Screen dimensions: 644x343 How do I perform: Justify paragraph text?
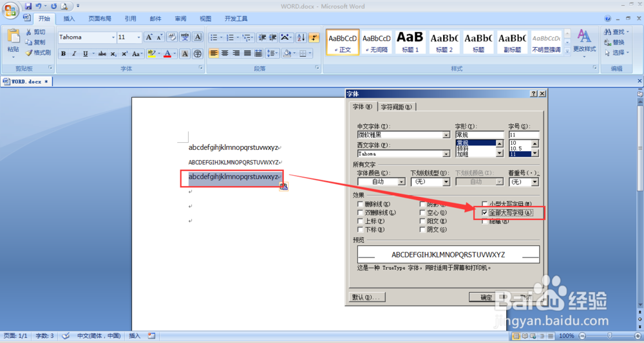(x=247, y=53)
